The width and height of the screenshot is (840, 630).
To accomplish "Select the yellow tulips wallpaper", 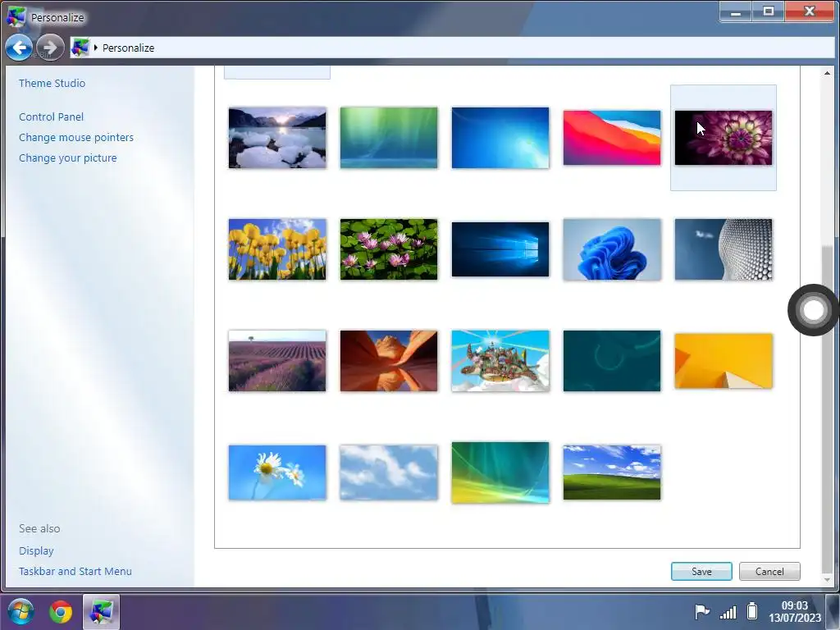I will tap(277, 249).
